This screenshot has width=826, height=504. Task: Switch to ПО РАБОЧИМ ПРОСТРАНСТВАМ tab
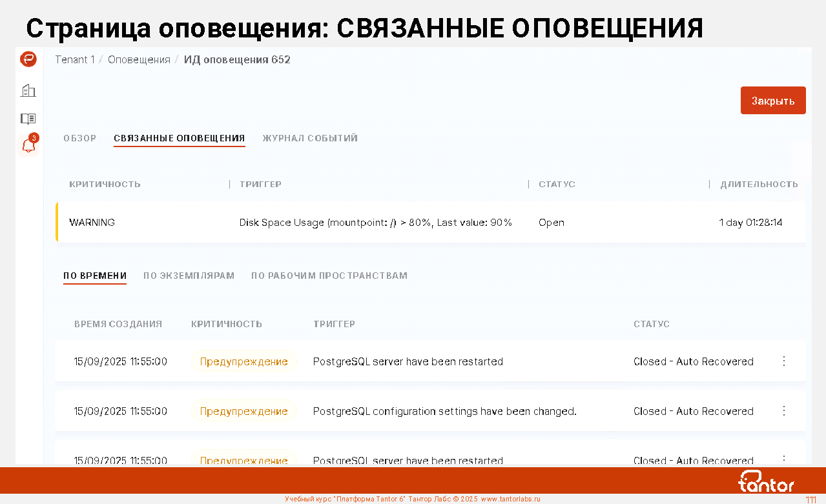point(329,276)
